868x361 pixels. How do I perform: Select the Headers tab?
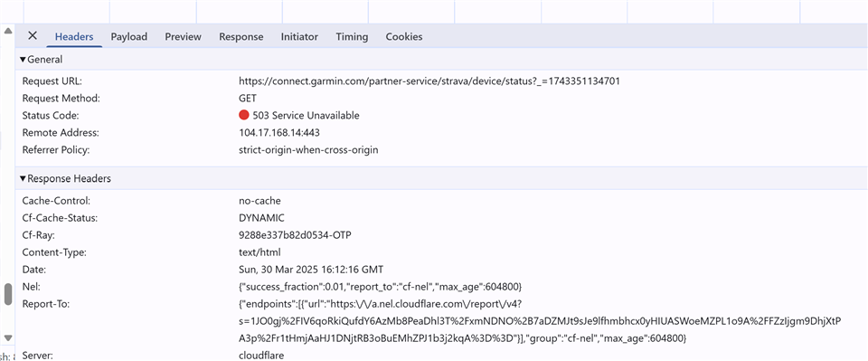74,36
